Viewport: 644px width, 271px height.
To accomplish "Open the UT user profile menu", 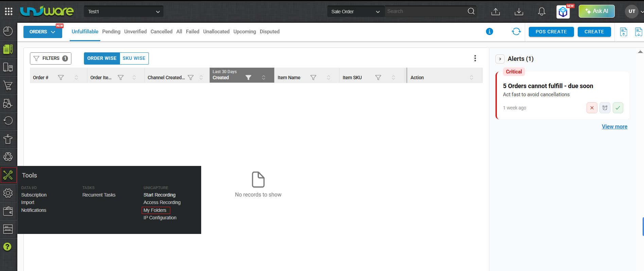I will (632, 11).
